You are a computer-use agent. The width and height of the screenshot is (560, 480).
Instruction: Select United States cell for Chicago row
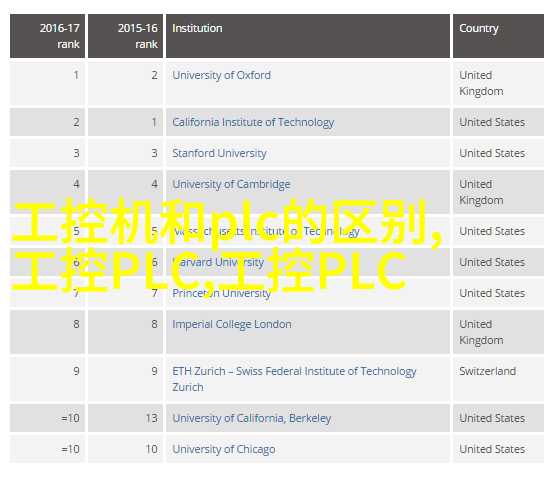(499, 449)
